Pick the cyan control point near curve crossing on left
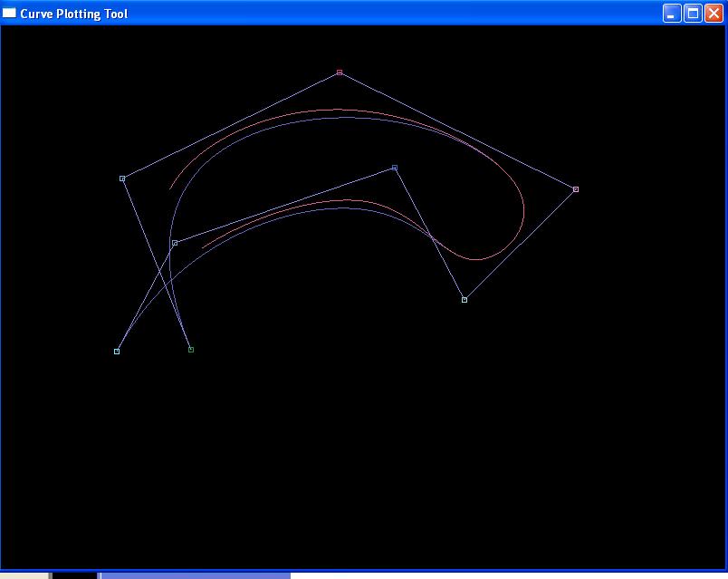Screen dimensions: 728x579 tap(175, 243)
